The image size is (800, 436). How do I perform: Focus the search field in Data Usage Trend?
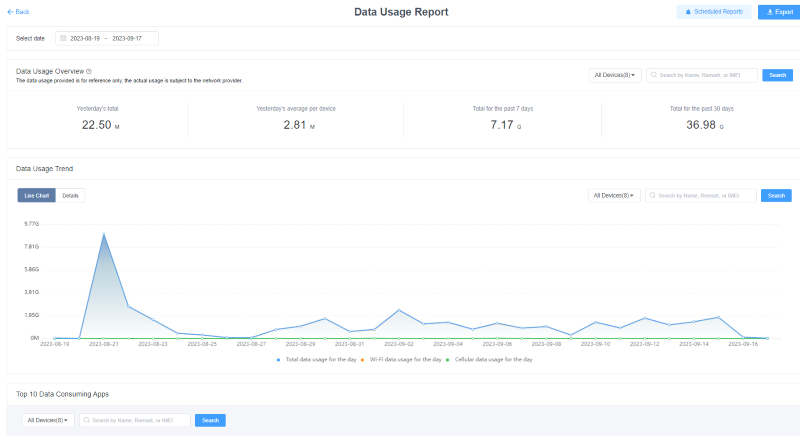pyautogui.click(x=701, y=195)
